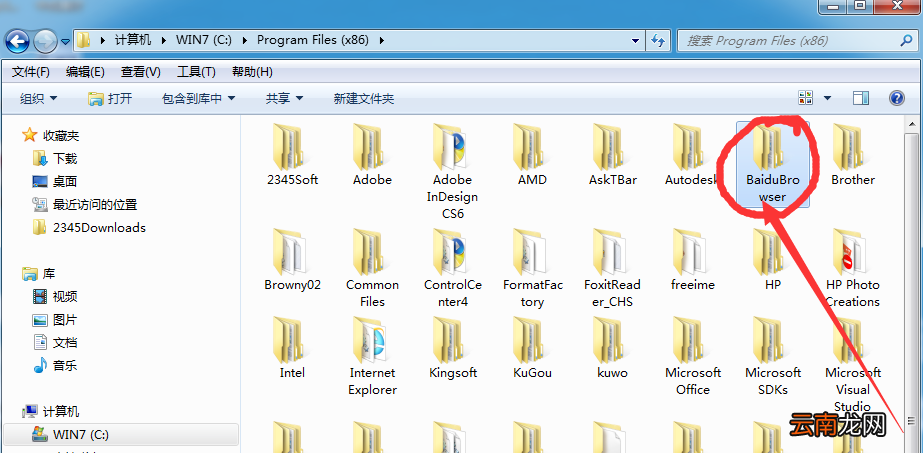This screenshot has height=453, width=923.
Task: Click the help question mark icon
Action: (897, 98)
